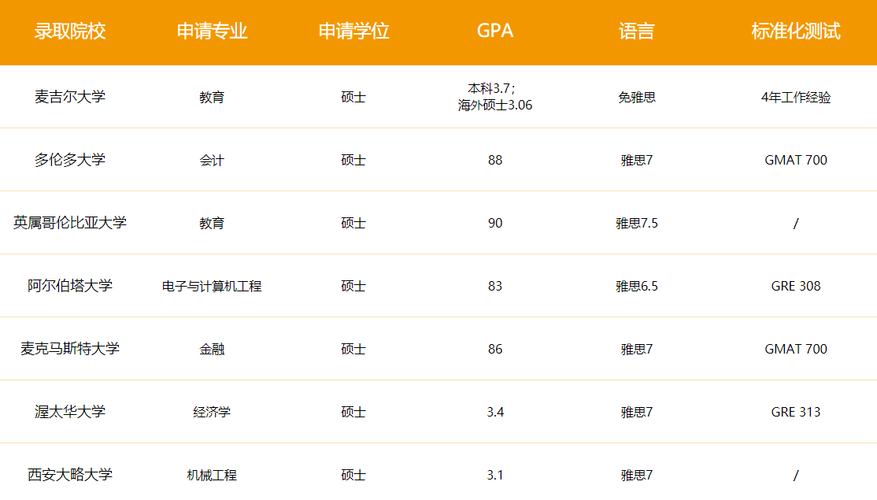
Task: Select the GRE 308 cell
Action: point(795,286)
